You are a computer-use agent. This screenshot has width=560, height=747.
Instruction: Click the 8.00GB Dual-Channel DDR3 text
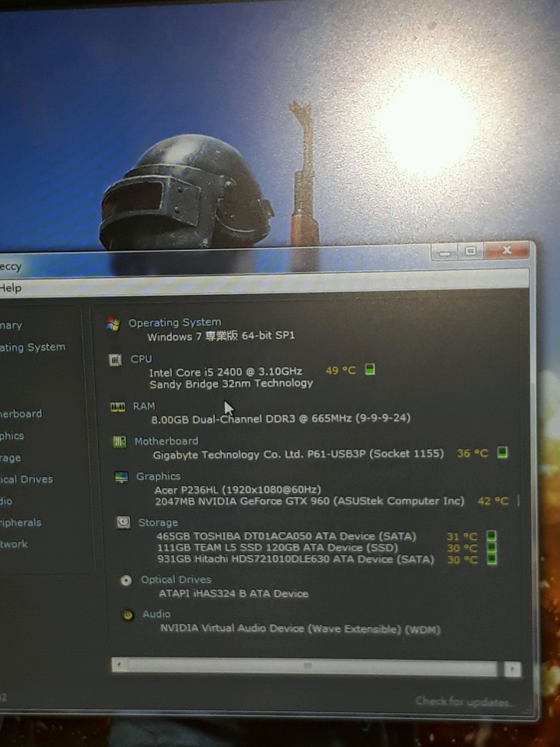click(x=281, y=419)
